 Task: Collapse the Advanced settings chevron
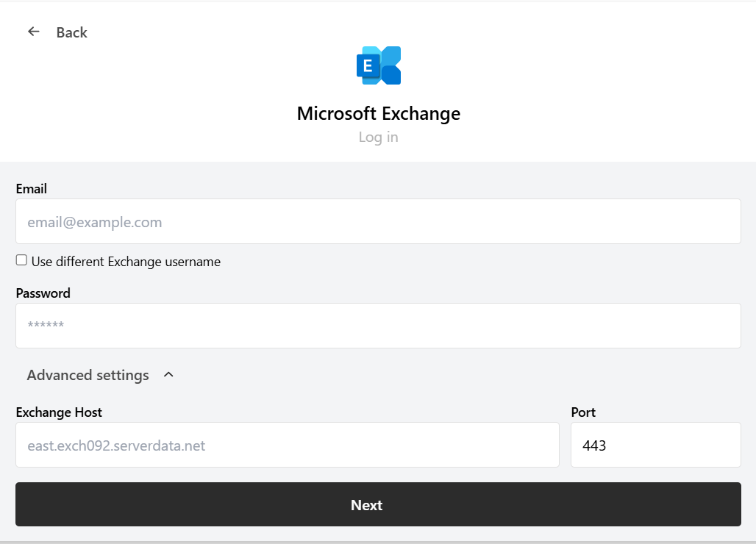(168, 375)
